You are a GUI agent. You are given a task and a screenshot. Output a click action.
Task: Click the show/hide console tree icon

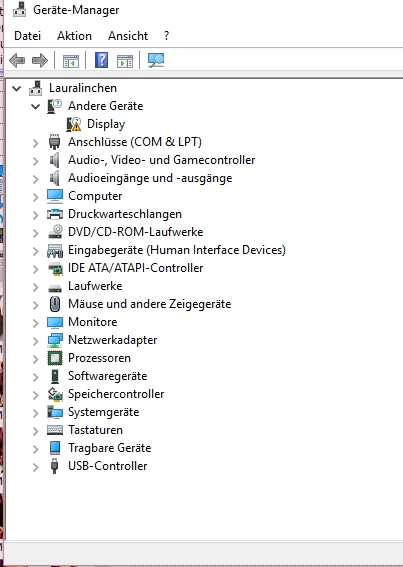[71, 61]
